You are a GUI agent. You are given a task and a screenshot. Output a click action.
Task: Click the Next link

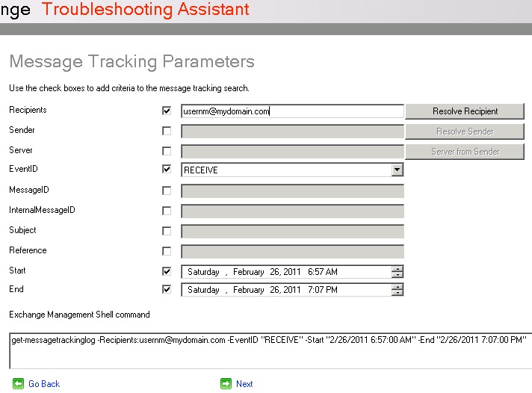pyautogui.click(x=244, y=383)
